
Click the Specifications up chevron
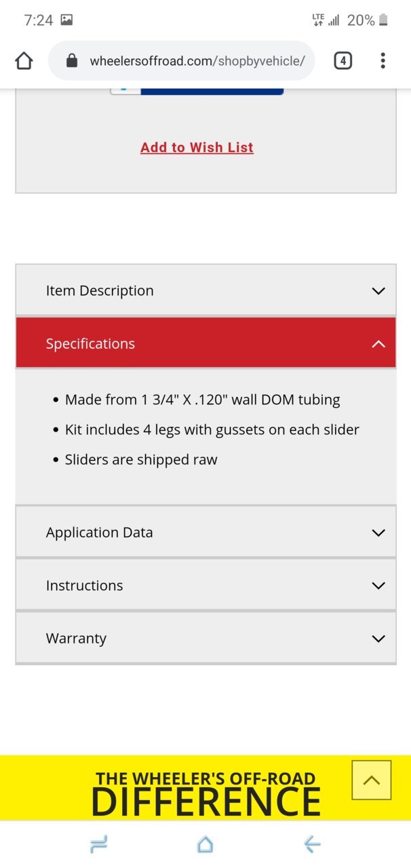pyautogui.click(x=378, y=344)
